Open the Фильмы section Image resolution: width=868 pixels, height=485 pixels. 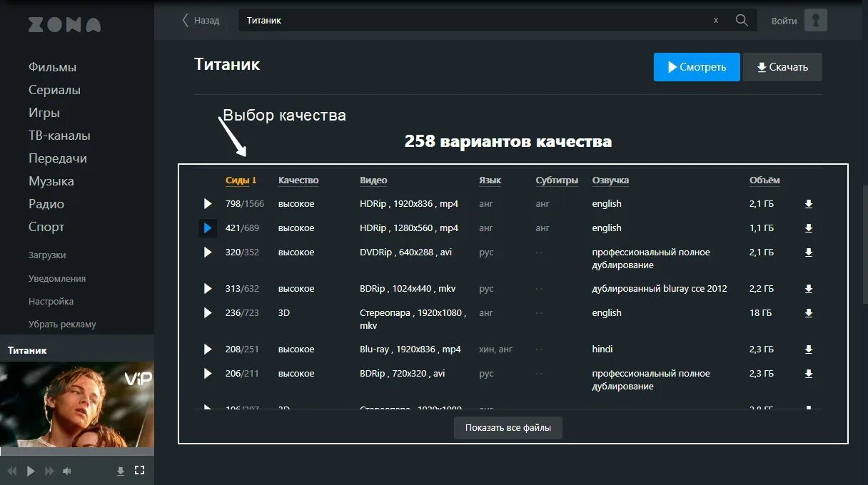[x=52, y=67]
